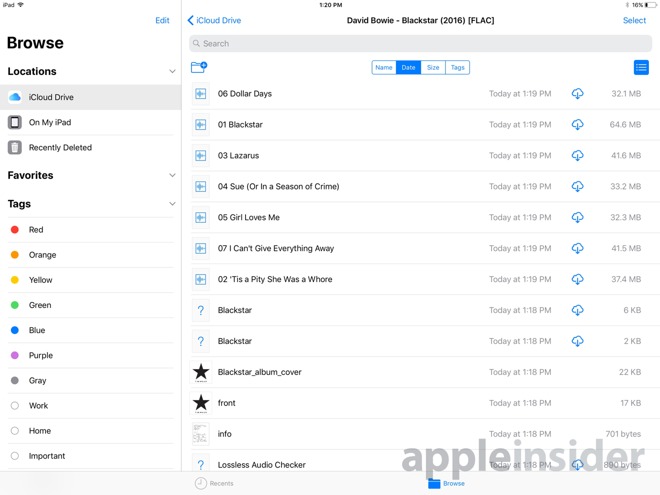Select iCloud Drive in the sidebar

click(51, 97)
